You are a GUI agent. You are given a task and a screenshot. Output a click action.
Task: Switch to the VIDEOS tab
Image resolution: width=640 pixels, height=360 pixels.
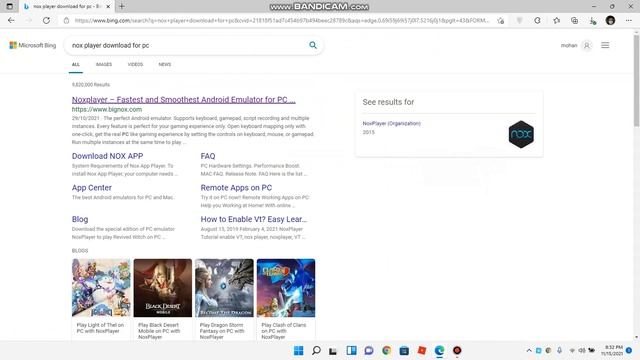pyautogui.click(x=135, y=64)
